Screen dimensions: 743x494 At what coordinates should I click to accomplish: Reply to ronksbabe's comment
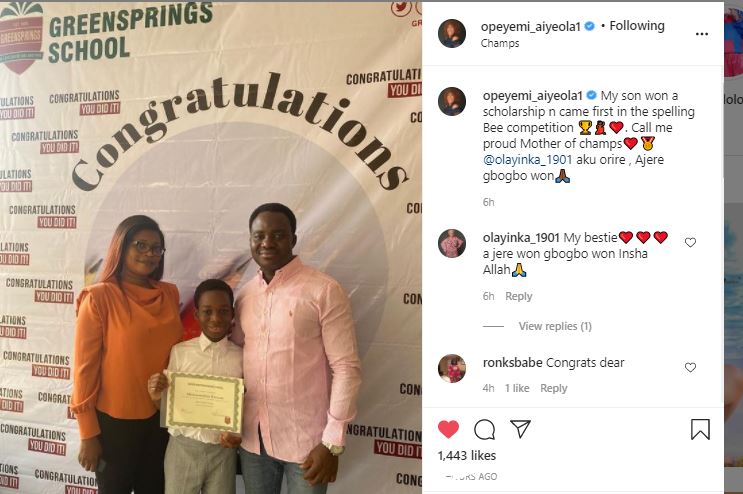(x=553, y=388)
